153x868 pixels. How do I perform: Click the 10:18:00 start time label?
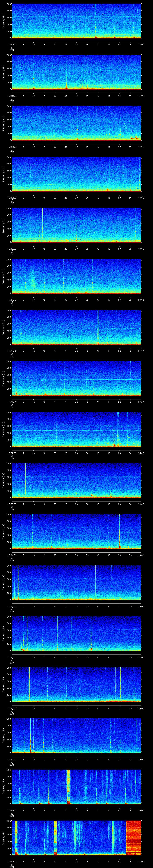(x=12, y=249)
